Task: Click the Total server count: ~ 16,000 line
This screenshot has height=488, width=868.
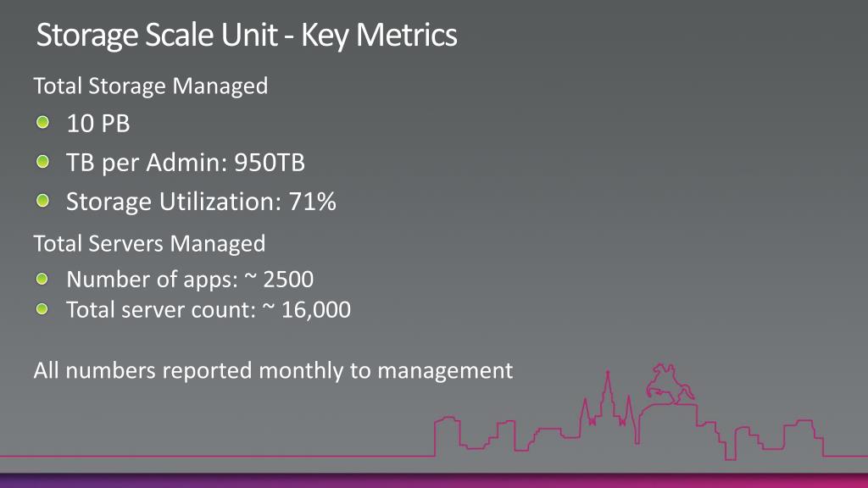Action: [x=209, y=310]
